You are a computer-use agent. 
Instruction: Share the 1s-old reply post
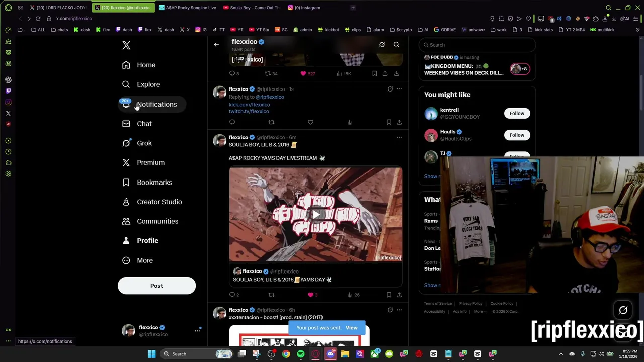399,122
